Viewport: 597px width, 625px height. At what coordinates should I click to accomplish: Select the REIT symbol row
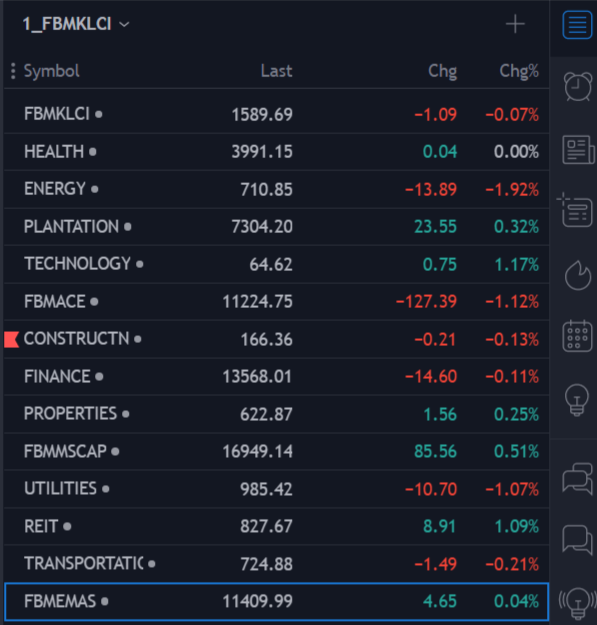tap(277, 526)
